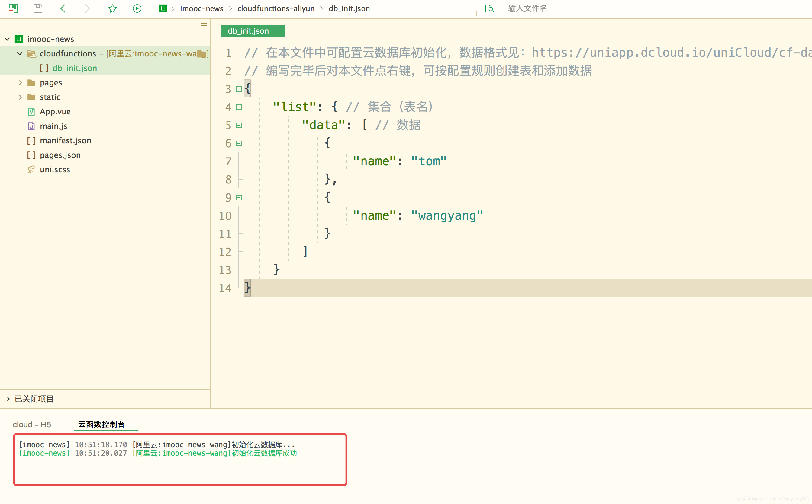Click the pages.json bracket icon
812x504 pixels.
[x=31, y=155]
